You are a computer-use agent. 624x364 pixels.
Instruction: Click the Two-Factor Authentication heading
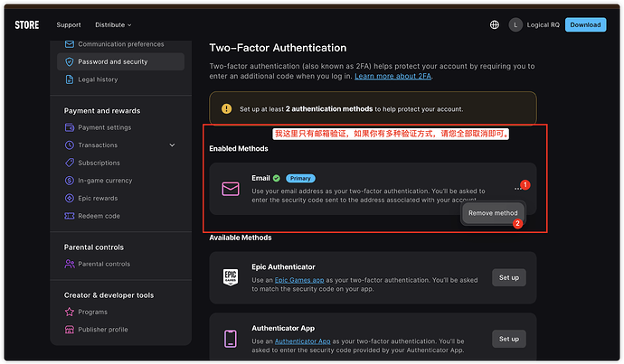click(x=278, y=48)
